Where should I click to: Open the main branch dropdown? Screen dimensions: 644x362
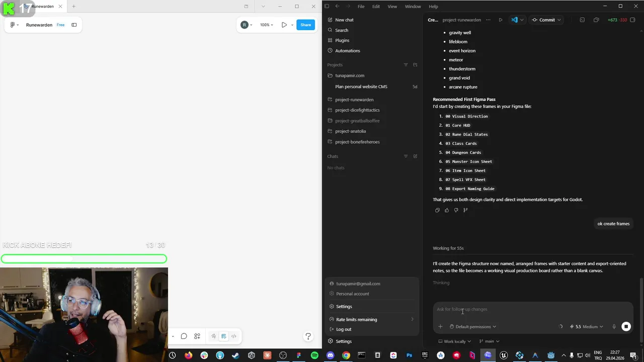pyautogui.click(x=489, y=341)
